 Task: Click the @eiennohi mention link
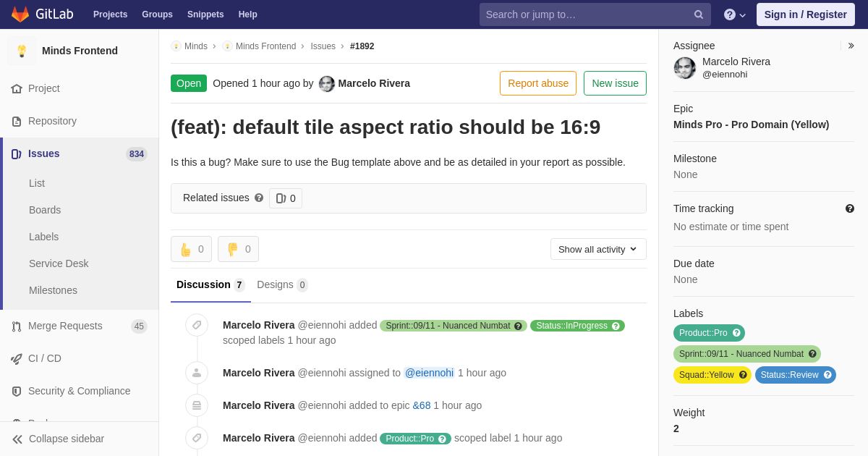(x=429, y=373)
